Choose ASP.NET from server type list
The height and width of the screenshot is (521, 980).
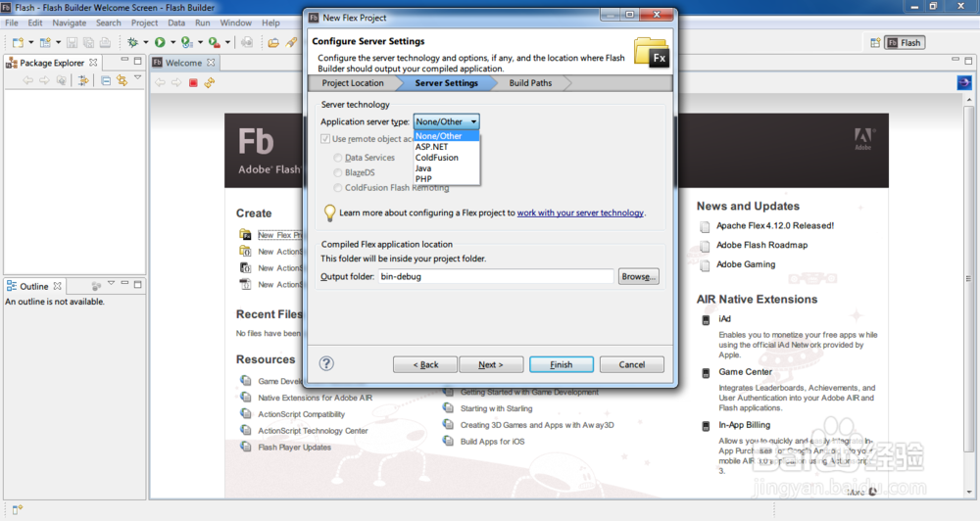(446, 147)
